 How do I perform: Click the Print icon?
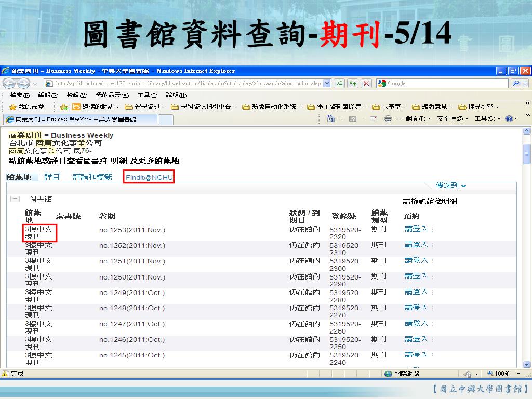(x=388, y=119)
